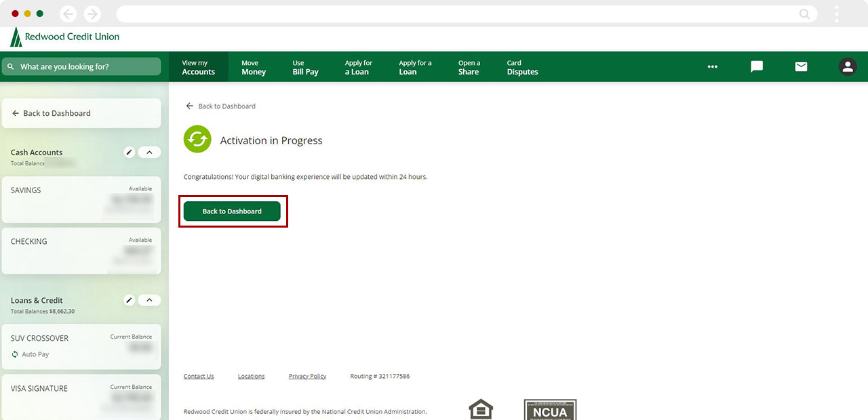Click the Back to Dashboard link above the heading
This screenshot has height=420, width=868.
click(221, 106)
